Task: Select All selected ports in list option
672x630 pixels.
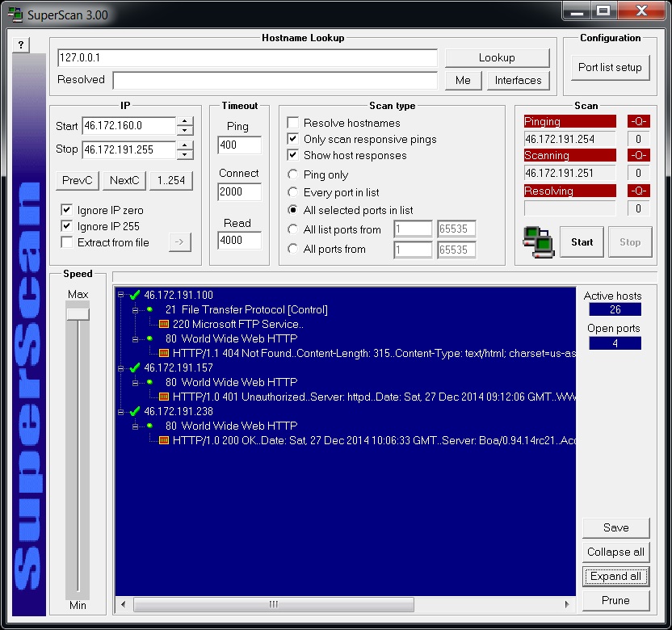Action: [x=292, y=210]
